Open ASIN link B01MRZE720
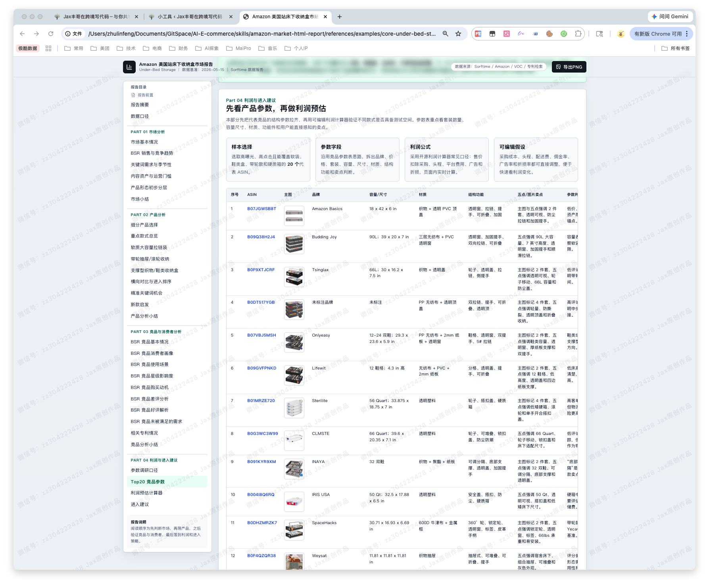Viewport: 709px width, 588px height. click(261, 400)
